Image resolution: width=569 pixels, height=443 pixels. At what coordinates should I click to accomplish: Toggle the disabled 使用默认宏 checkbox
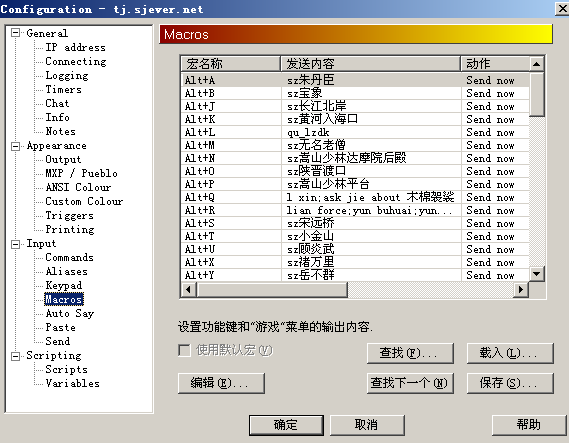[184, 350]
